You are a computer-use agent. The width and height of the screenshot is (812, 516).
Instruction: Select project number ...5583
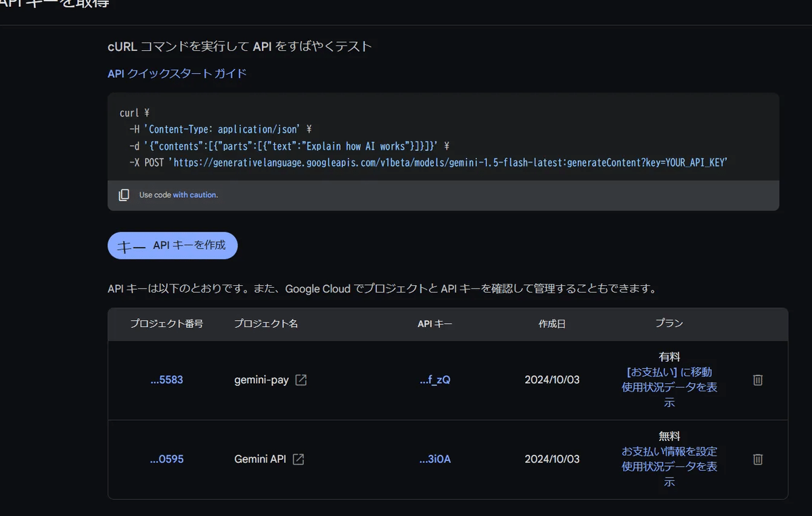click(x=166, y=380)
